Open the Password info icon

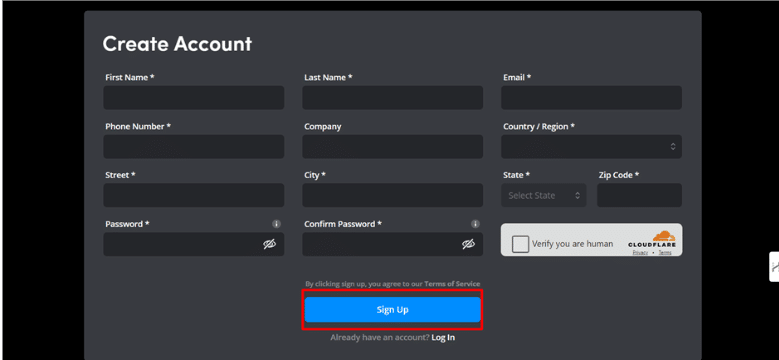click(x=277, y=224)
